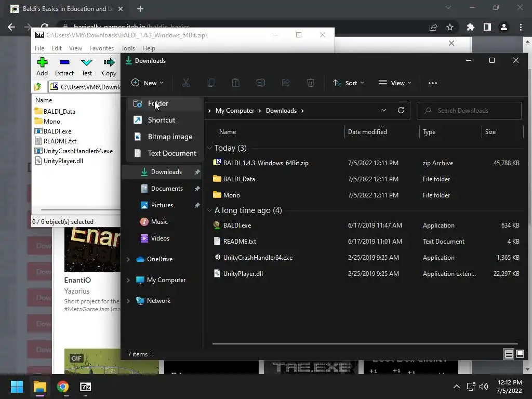The height and width of the screenshot is (399, 532).
Task: Click the network icon in system tray
Action: coord(471,387)
